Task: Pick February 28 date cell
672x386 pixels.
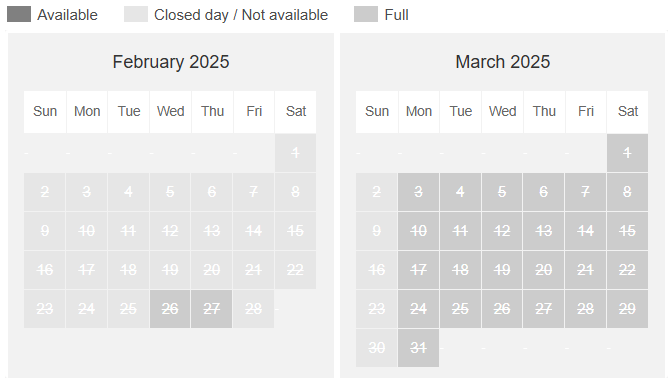Action: pyautogui.click(x=254, y=309)
